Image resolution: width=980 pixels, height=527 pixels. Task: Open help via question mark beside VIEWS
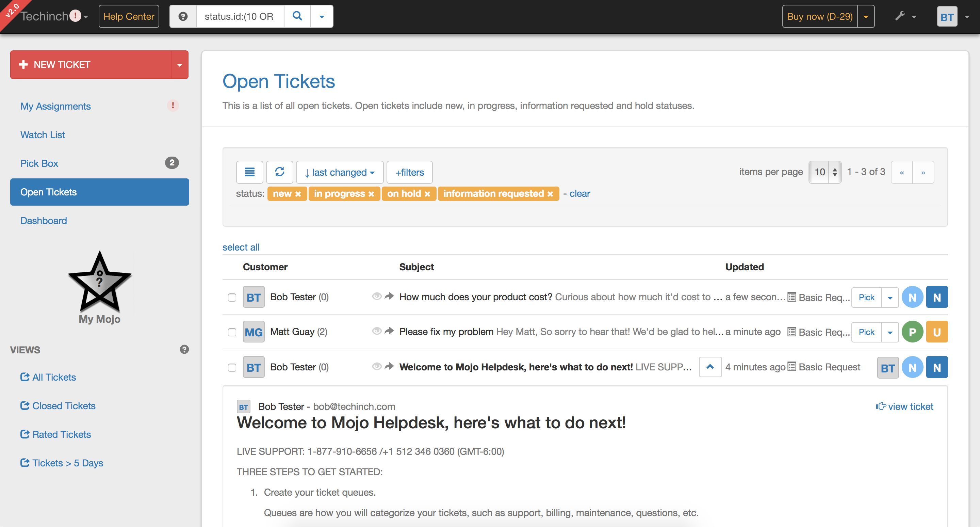(x=185, y=349)
